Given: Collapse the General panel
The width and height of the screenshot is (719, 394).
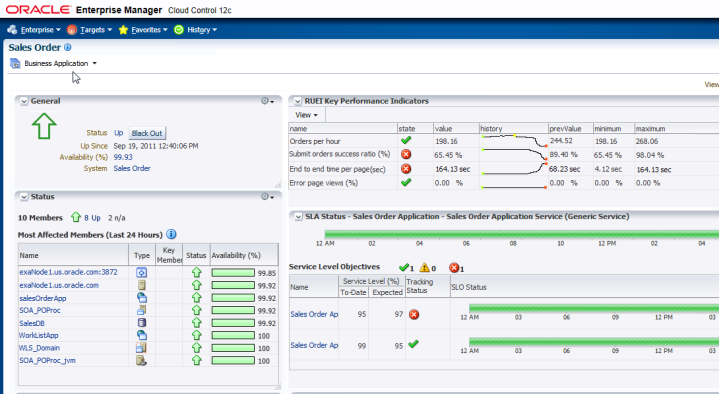Looking at the screenshot, I should click(x=24, y=101).
